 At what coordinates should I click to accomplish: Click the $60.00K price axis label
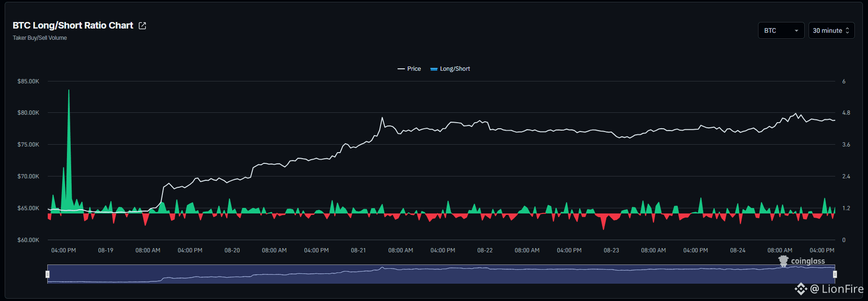click(x=28, y=240)
